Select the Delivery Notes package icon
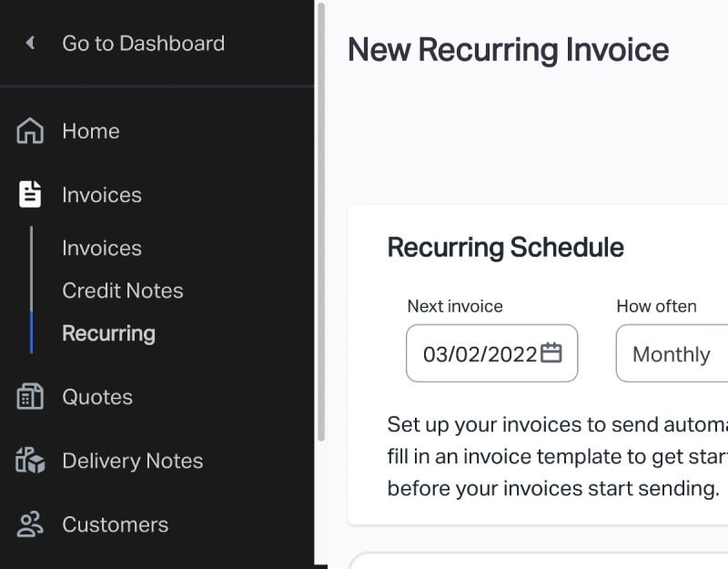This screenshot has width=728, height=569. 30,461
